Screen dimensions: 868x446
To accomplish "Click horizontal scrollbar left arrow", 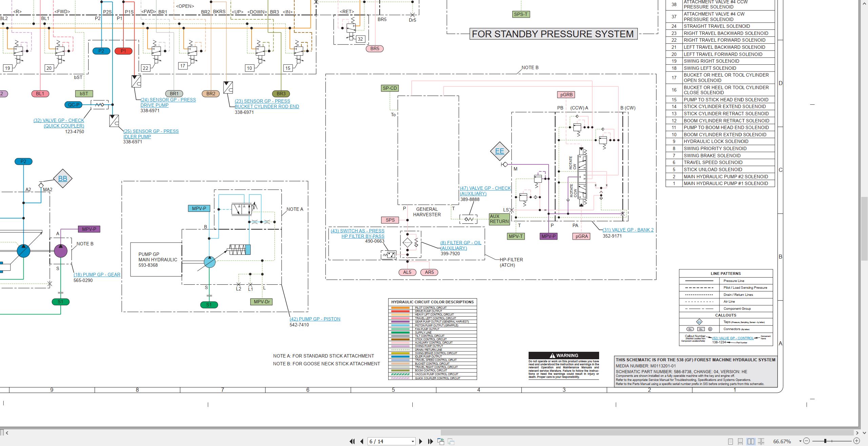I will pyautogui.click(x=7, y=433).
